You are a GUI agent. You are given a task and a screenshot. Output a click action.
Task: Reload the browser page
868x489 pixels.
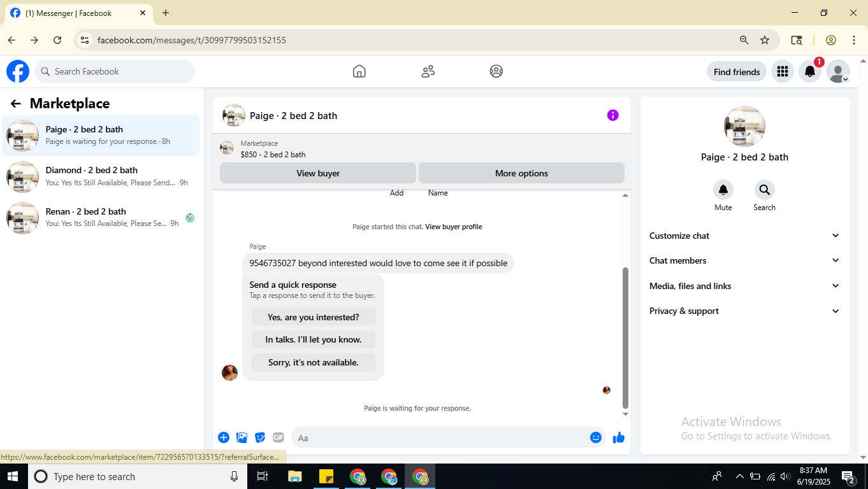pos(57,40)
